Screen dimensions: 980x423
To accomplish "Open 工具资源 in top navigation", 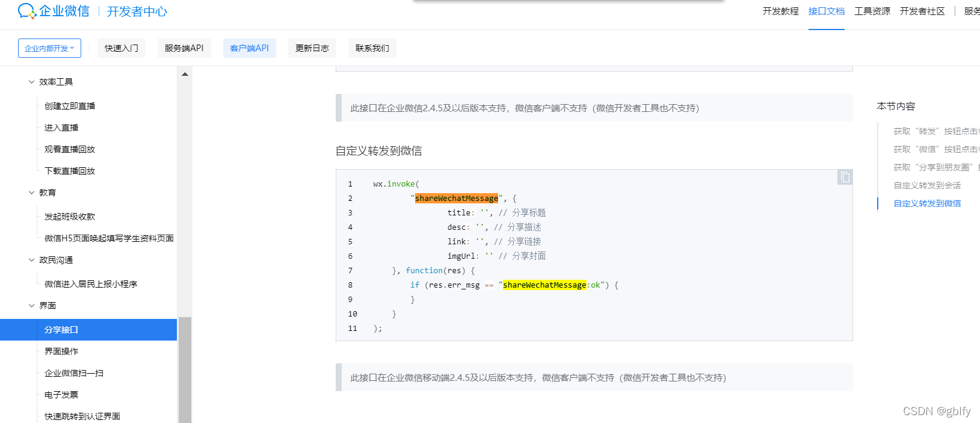I will tap(872, 11).
